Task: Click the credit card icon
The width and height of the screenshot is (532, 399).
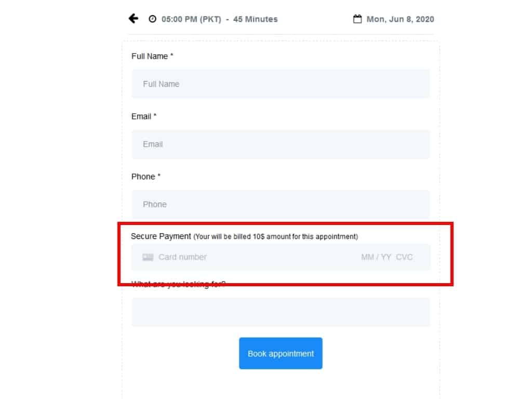Action: coord(148,257)
